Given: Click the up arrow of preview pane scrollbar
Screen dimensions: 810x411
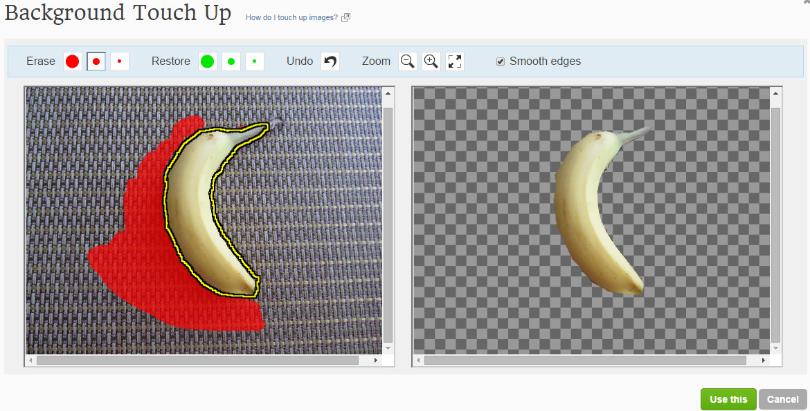Looking at the screenshot, I should [775, 93].
